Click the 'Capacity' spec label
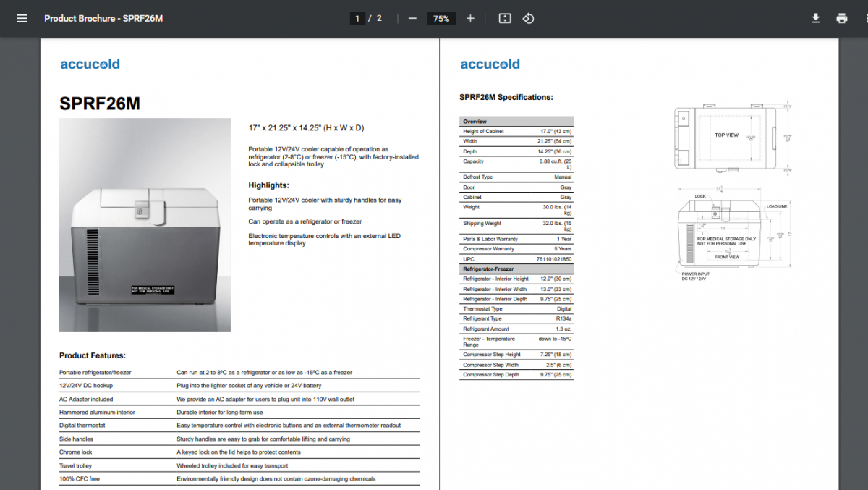The image size is (868, 490). pyautogui.click(x=473, y=161)
